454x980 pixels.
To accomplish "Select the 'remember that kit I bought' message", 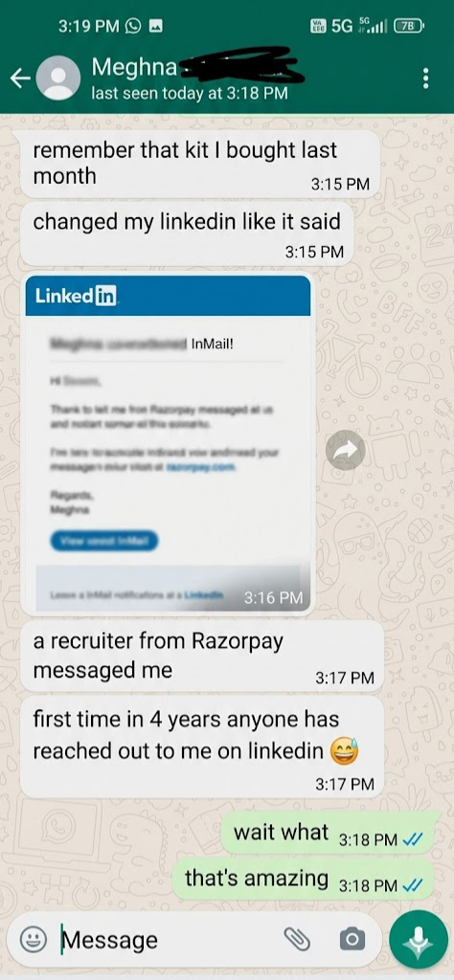I will pyautogui.click(x=200, y=165).
